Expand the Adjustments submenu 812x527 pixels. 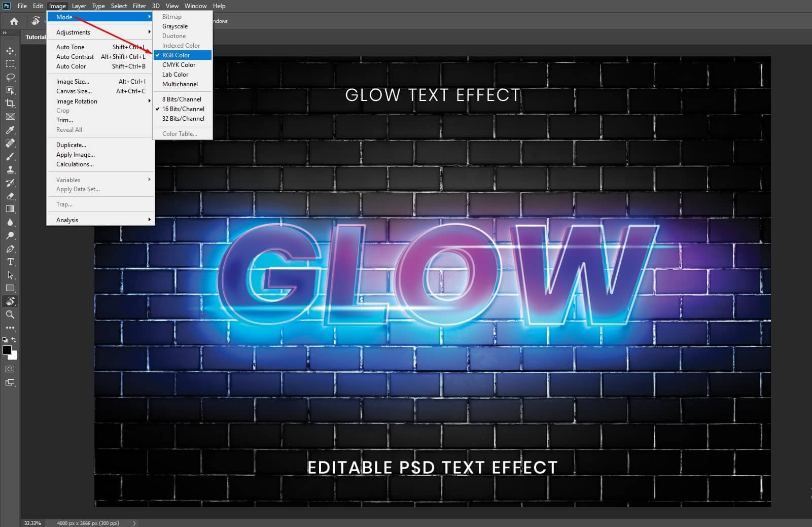(x=73, y=32)
